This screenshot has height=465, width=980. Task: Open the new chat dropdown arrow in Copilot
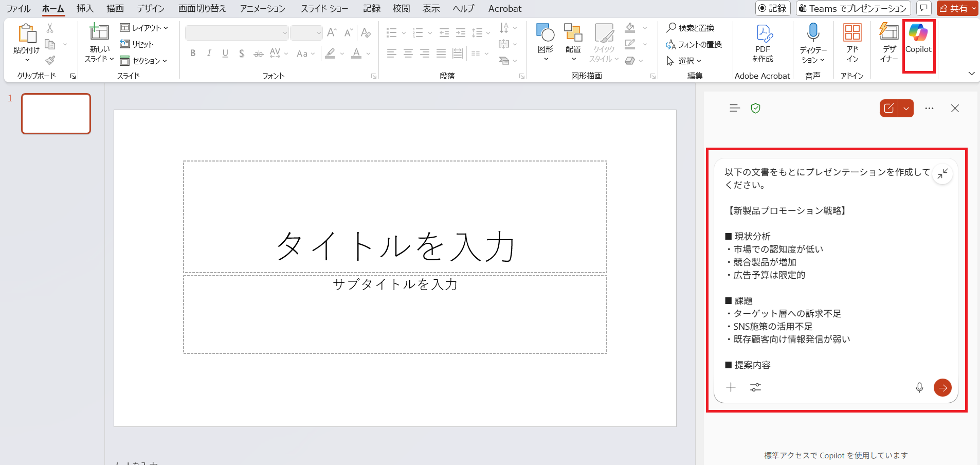click(906, 109)
